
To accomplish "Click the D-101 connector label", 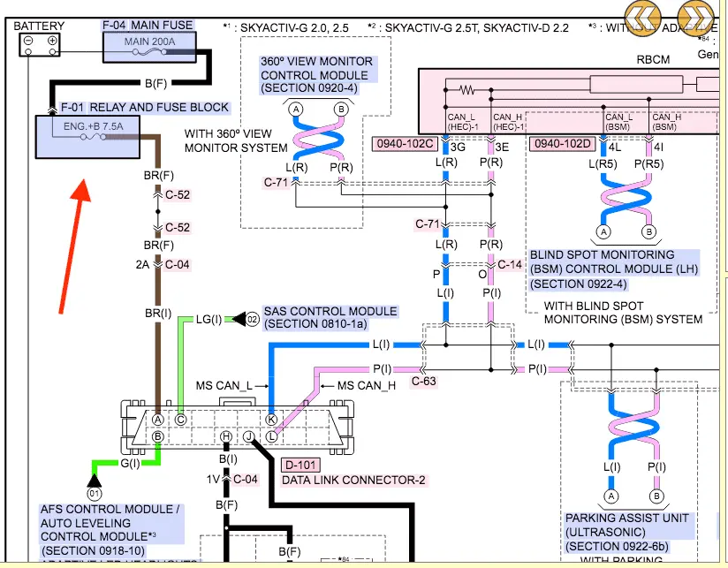I will point(300,466).
